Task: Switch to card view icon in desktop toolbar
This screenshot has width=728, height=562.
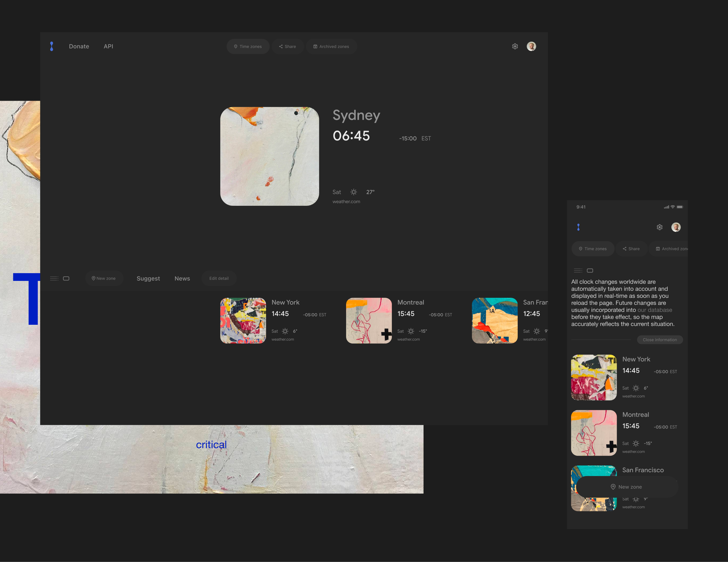Action: (66, 279)
